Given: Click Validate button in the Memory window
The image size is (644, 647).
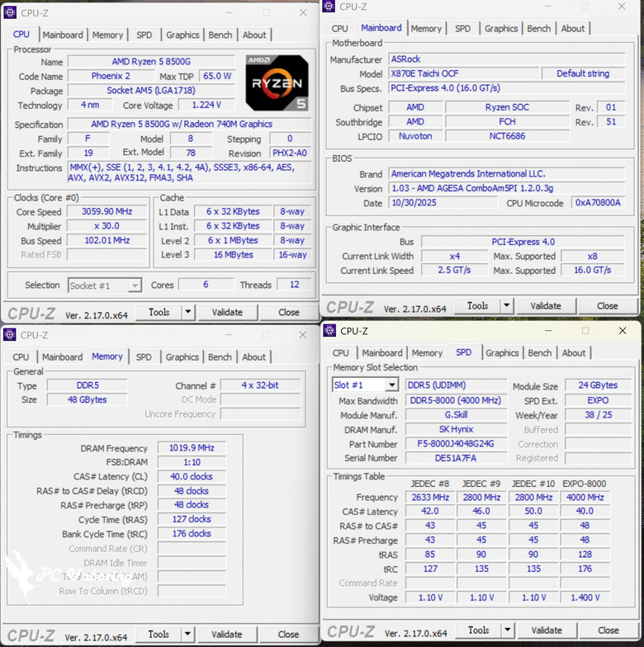Looking at the screenshot, I should click(227, 634).
